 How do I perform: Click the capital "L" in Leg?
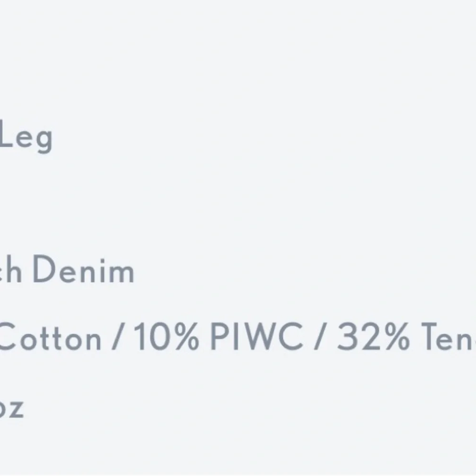pos(8,135)
